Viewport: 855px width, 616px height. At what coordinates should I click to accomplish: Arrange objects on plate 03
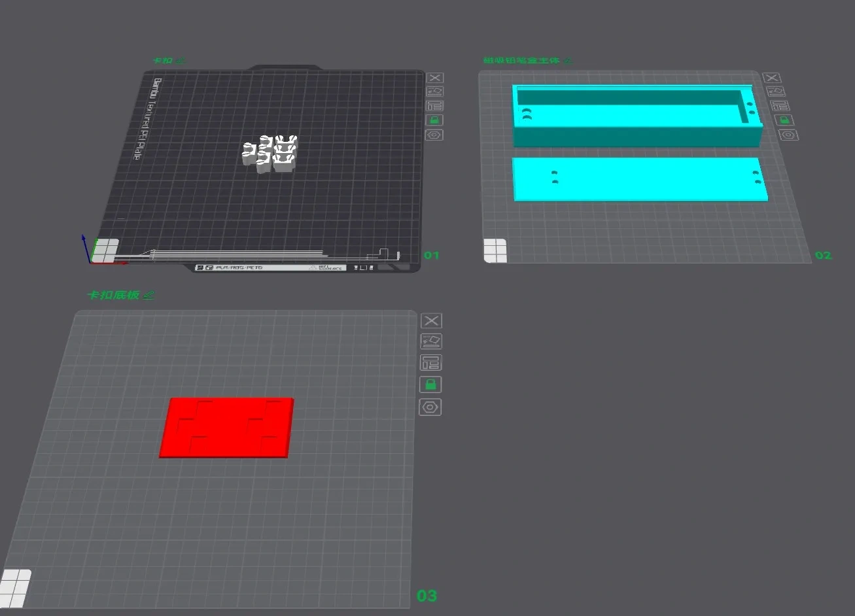click(x=430, y=363)
